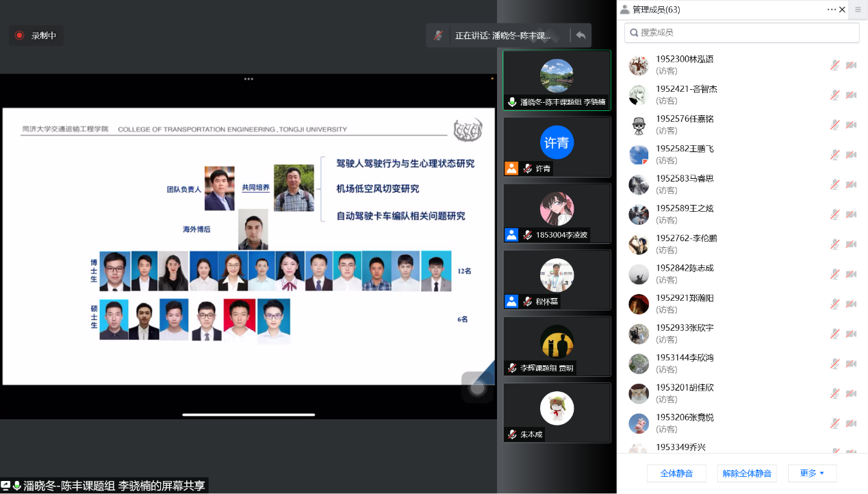Toggle microphone for 1952300林泓语
Image resolution: width=868 pixels, height=494 pixels.
834,65
